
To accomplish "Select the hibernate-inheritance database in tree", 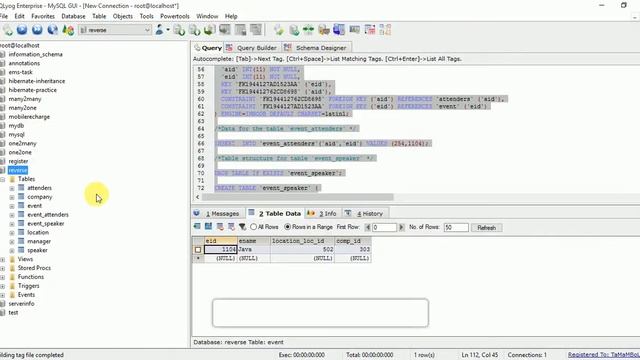I will coord(37,81).
